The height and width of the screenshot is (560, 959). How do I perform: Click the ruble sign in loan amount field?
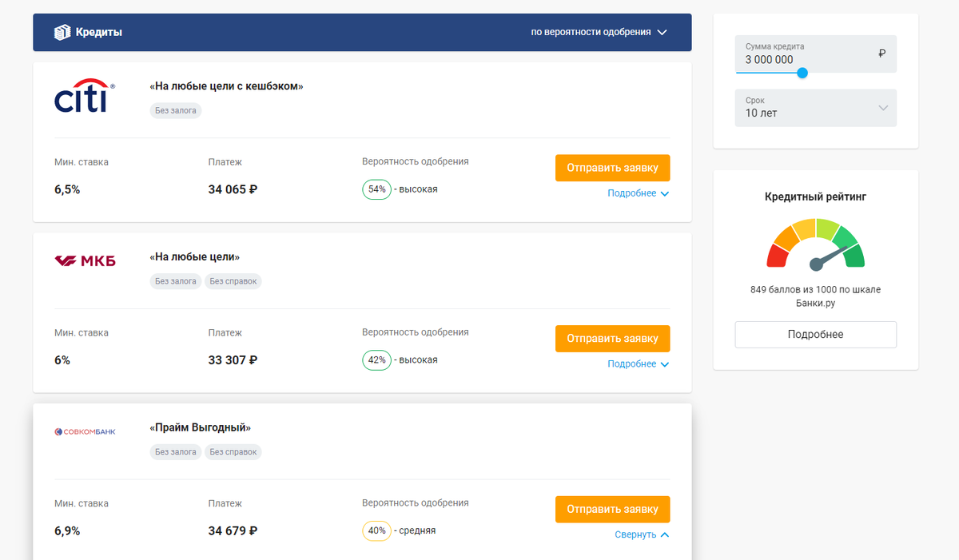point(881,54)
